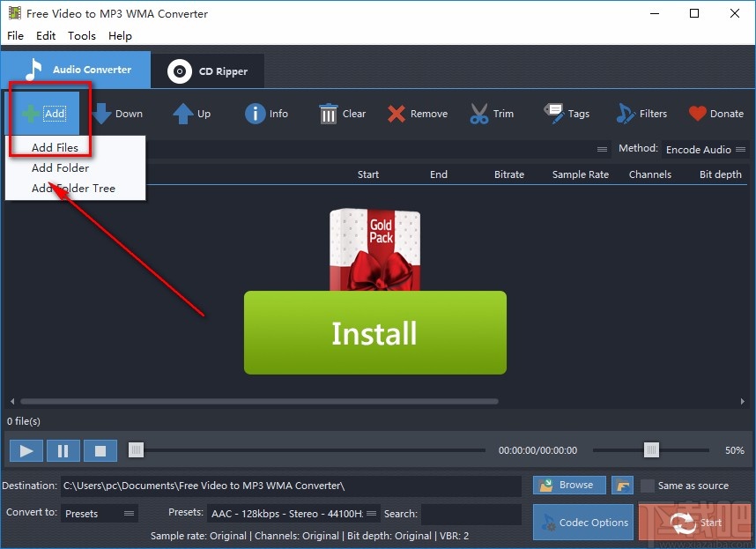Click the 0 file(s) status text

point(24,421)
